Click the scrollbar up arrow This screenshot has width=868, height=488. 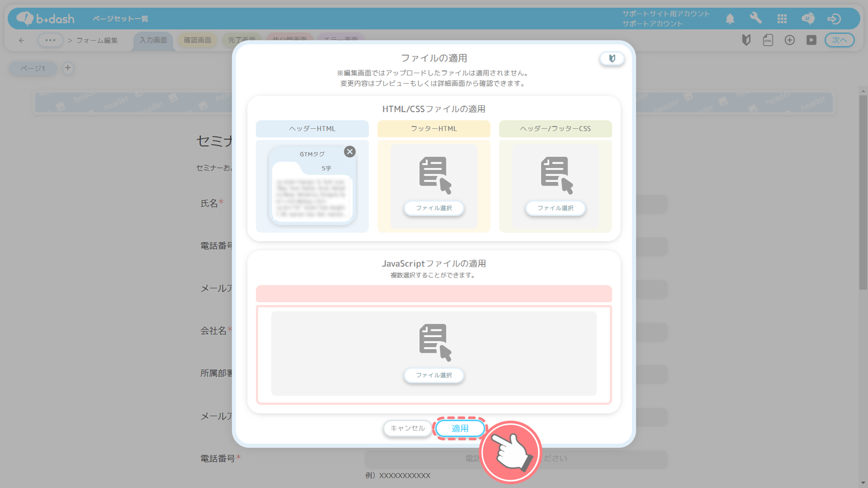[863, 91]
